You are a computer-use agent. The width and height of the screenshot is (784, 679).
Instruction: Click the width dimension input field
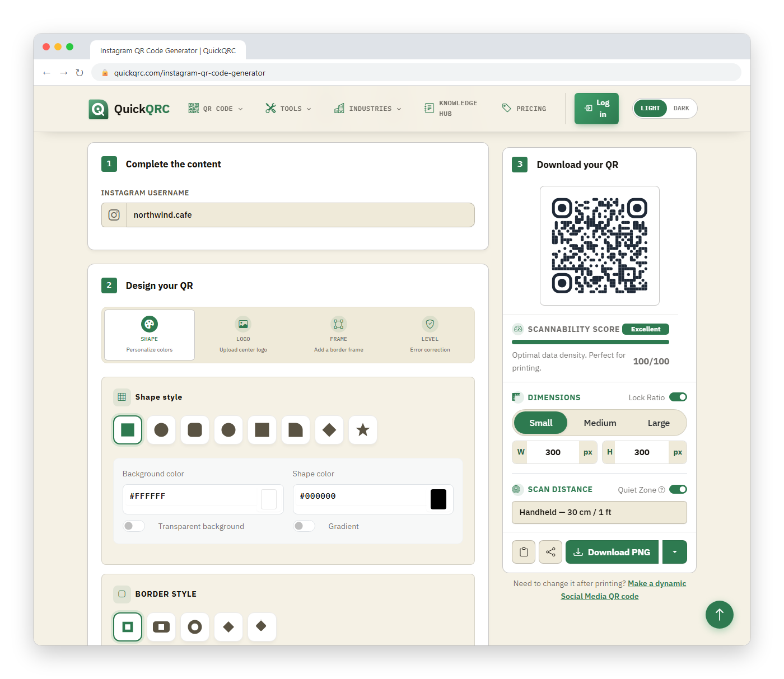coord(553,452)
